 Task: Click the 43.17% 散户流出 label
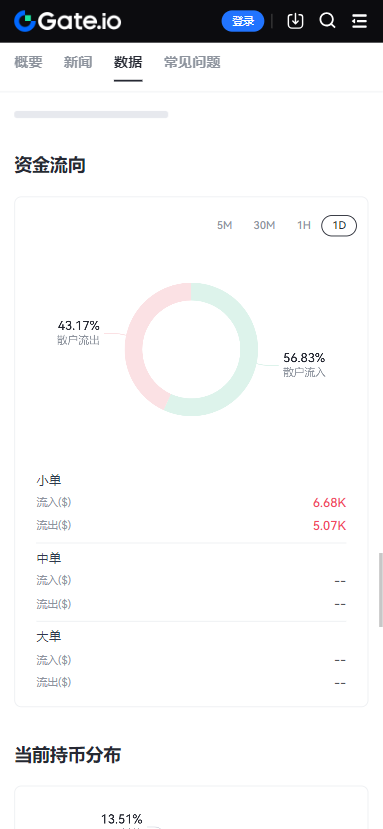78,333
